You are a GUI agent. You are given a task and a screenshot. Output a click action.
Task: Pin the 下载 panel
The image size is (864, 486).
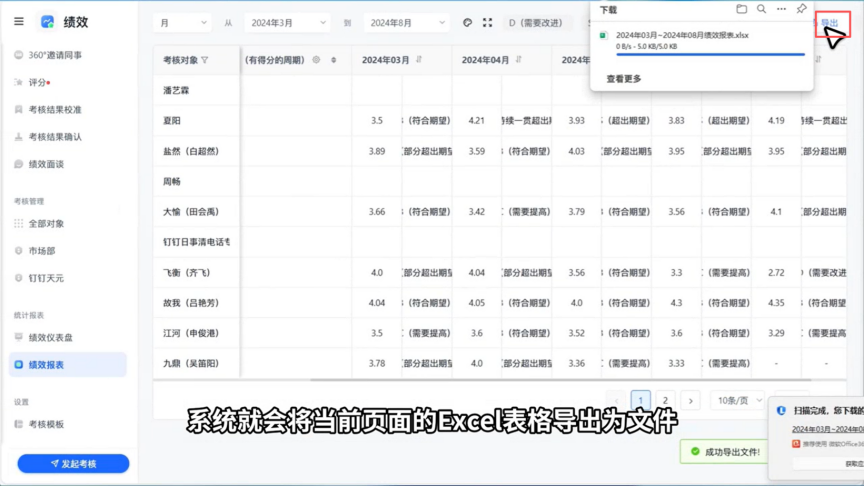801,9
